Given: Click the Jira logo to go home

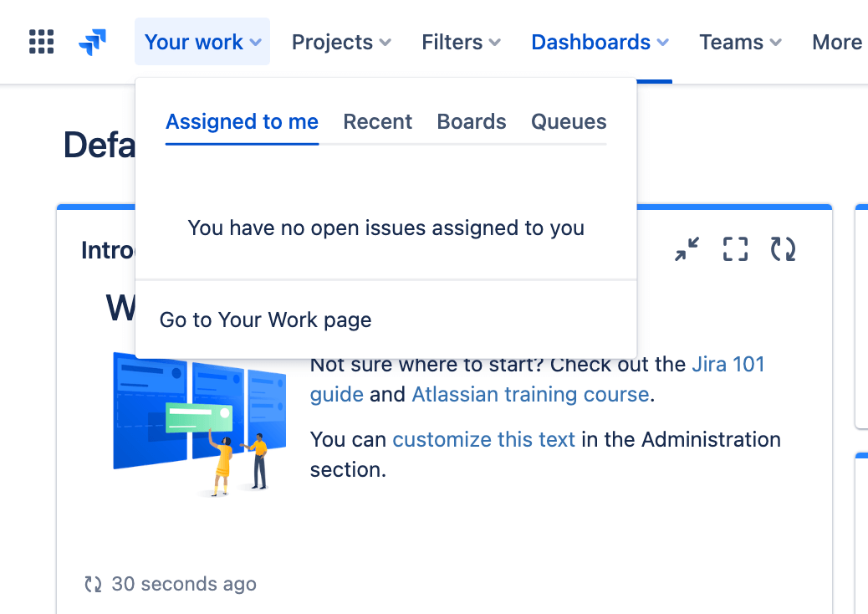Looking at the screenshot, I should coord(93,42).
